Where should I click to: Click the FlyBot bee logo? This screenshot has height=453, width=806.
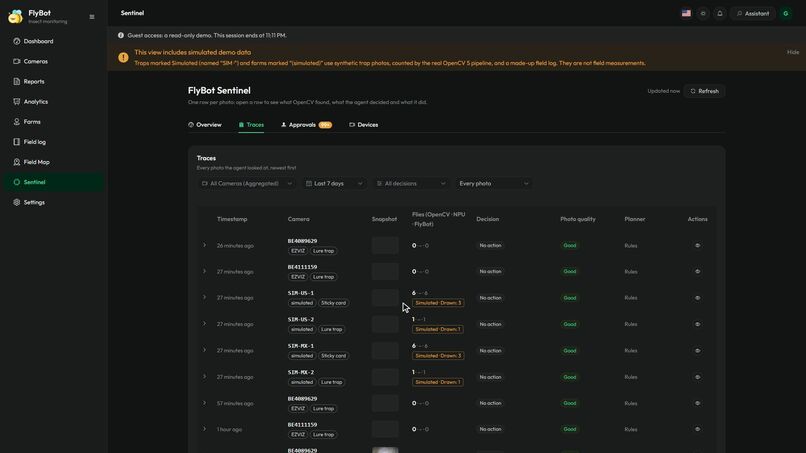point(15,16)
